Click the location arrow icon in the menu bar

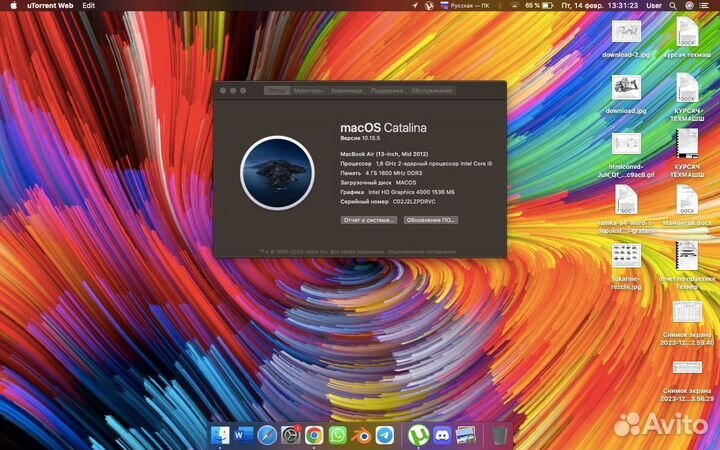(415, 6)
